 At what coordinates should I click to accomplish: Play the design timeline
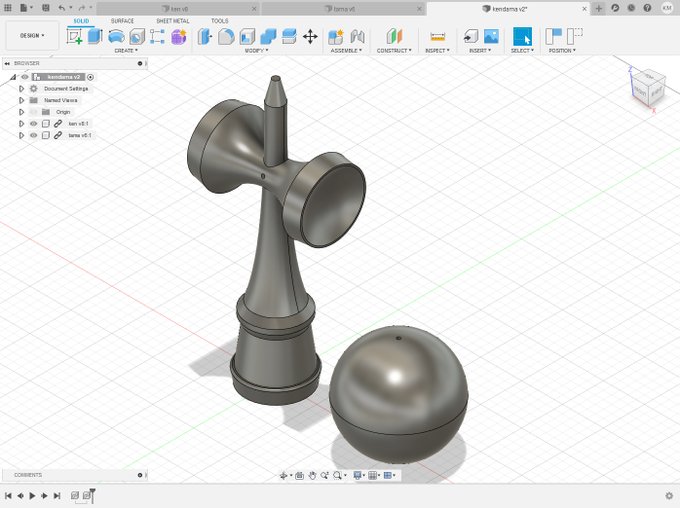tap(32, 495)
